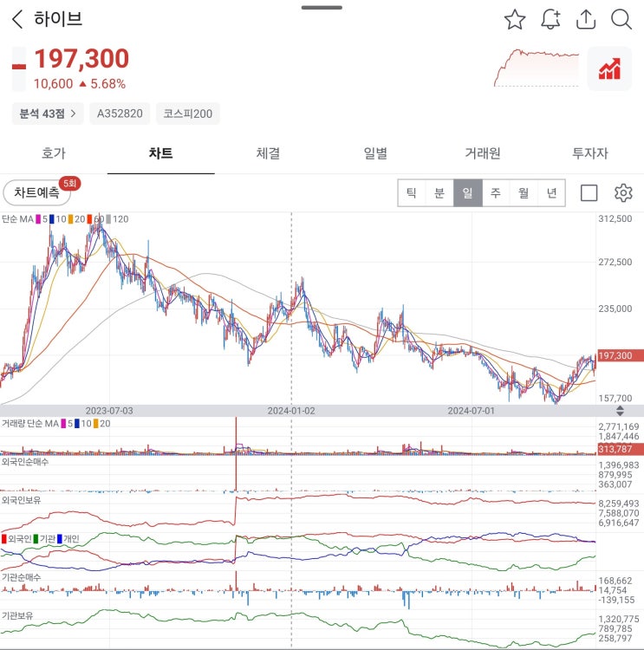Image resolution: width=644 pixels, height=650 pixels.
Task: Tap the 313,787 volume tag on axis
Action: click(621, 449)
